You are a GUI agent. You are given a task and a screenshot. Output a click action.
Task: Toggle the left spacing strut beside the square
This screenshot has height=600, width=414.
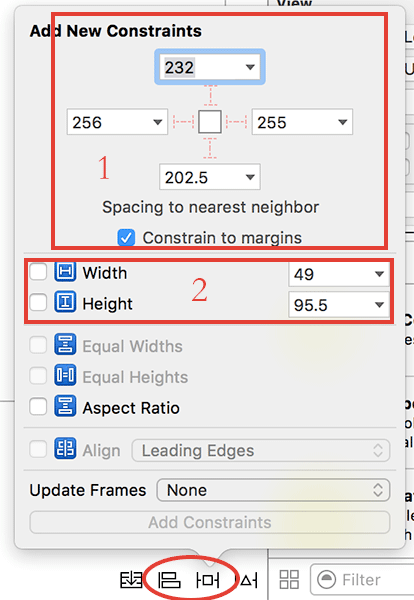point(183,122)
